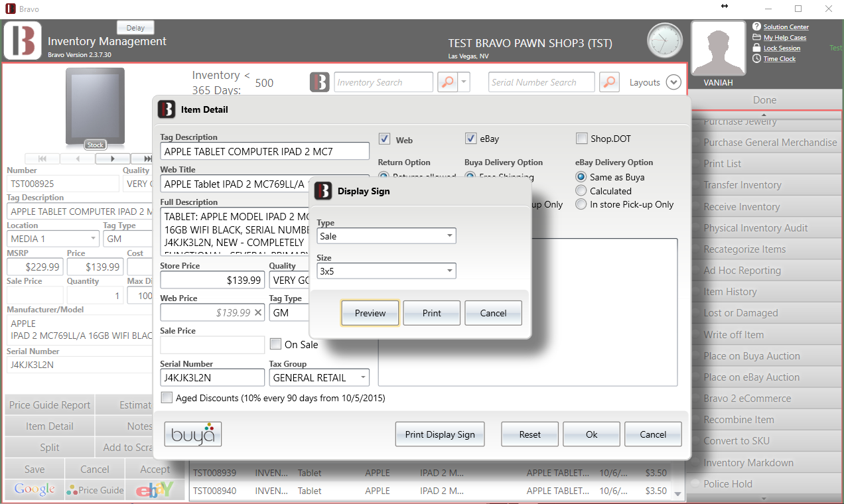Enable the Aged Discounts checkbox
The height and width of the screenshot is (504, 844).
click(x=167, y=398)
